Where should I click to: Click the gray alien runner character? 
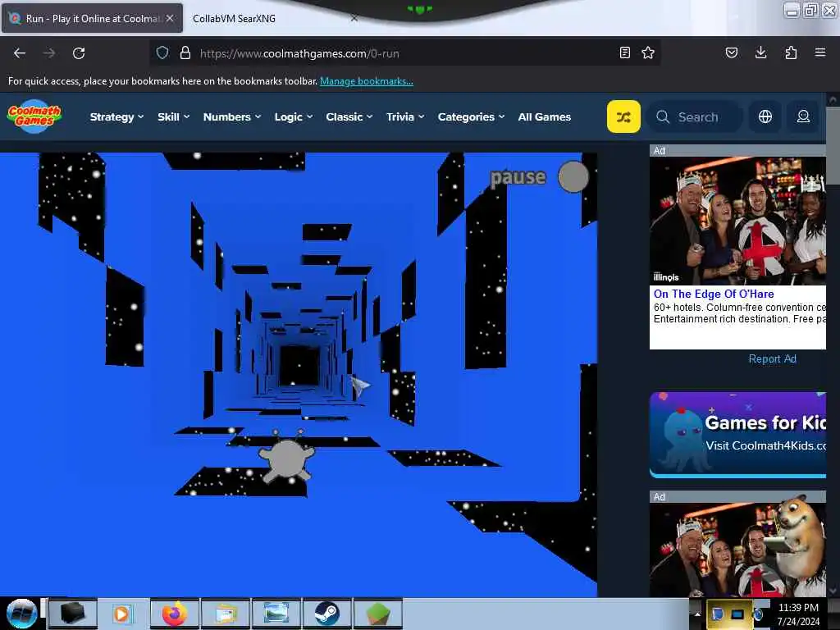(286, 457)
